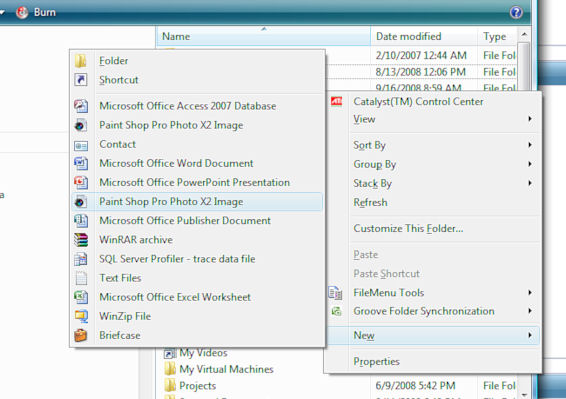Expand the FileMenu Tools submenu arrow
The height and width of the screenshot is (399, 566).
pyautogui.click(x=530, y=292)
